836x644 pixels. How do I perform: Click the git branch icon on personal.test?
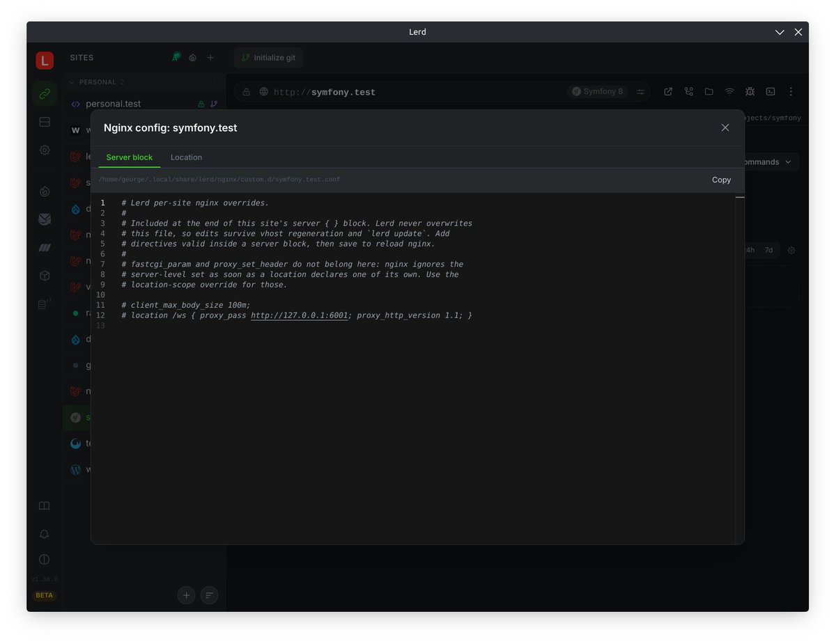tap(214, 104)
